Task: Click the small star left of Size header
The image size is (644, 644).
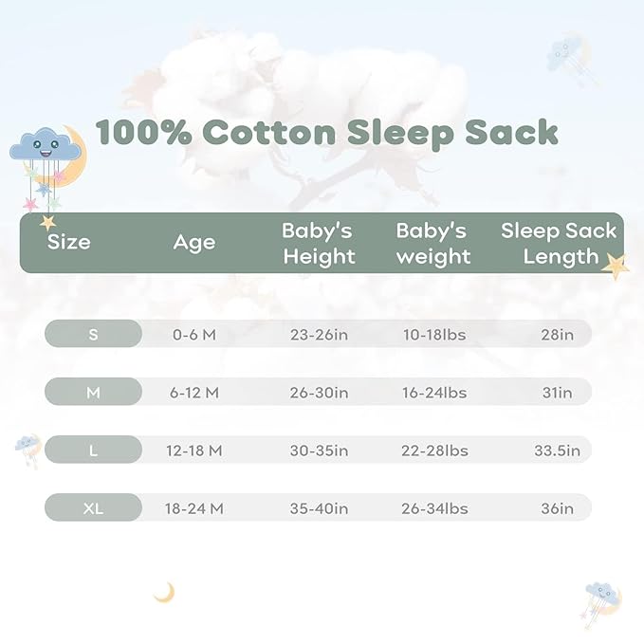Action: pyautogui.click(x=47, y=223)
